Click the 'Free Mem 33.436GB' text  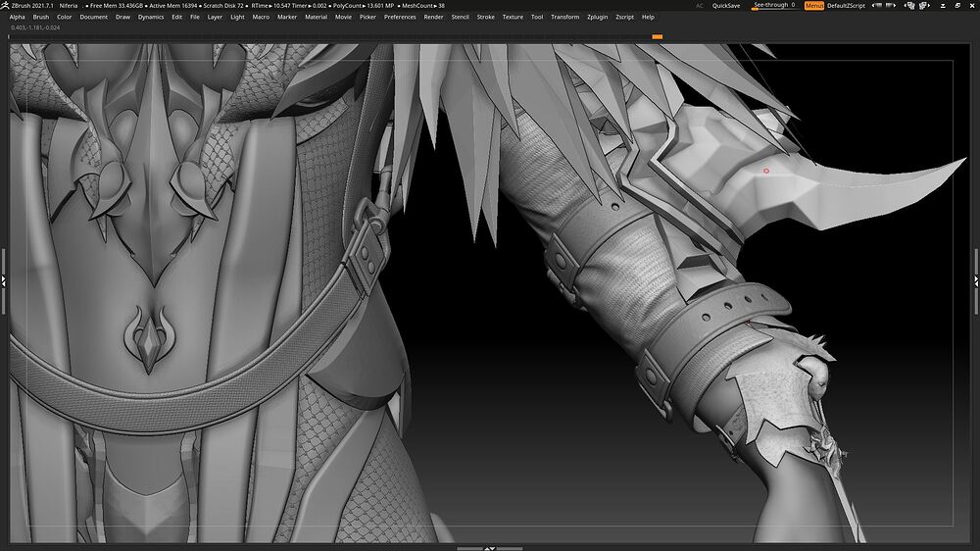point(117,6)
